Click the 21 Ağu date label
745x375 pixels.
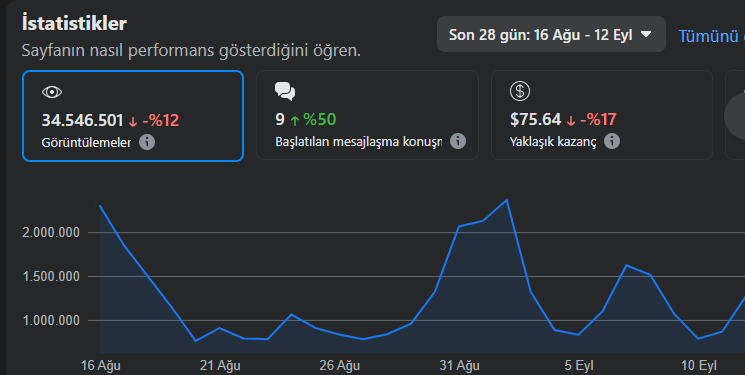pos(220,365)
